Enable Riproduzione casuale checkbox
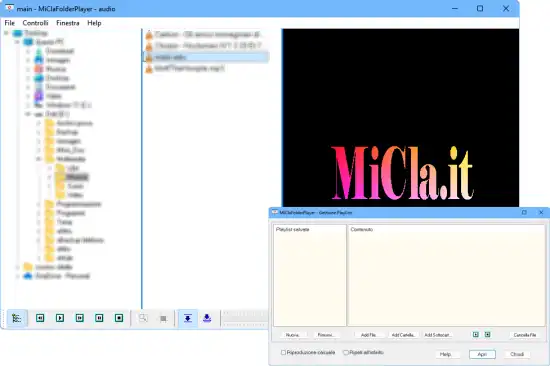Image resolution: width=550 pixels, height=366 pixels. (283, 352)
